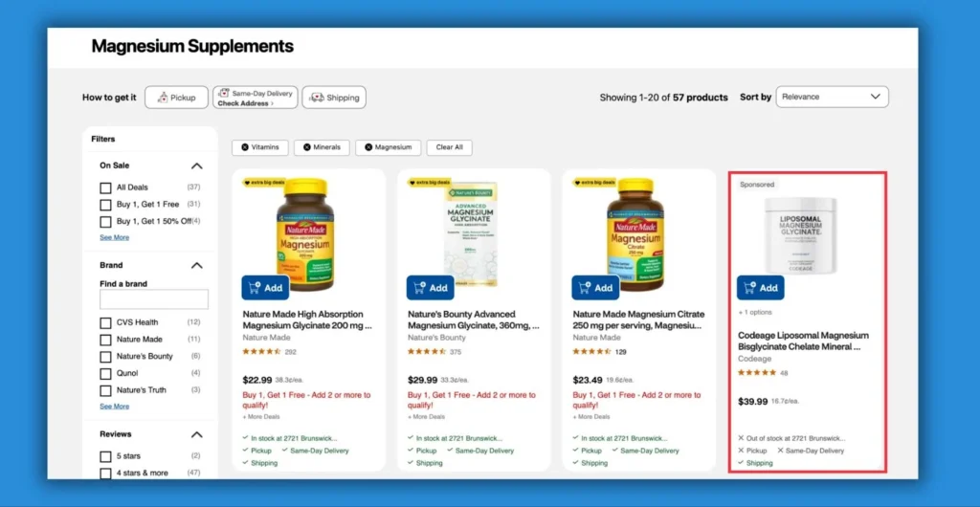
Task: Enable the CVS Health brand filter
Action: coord(105,322)
